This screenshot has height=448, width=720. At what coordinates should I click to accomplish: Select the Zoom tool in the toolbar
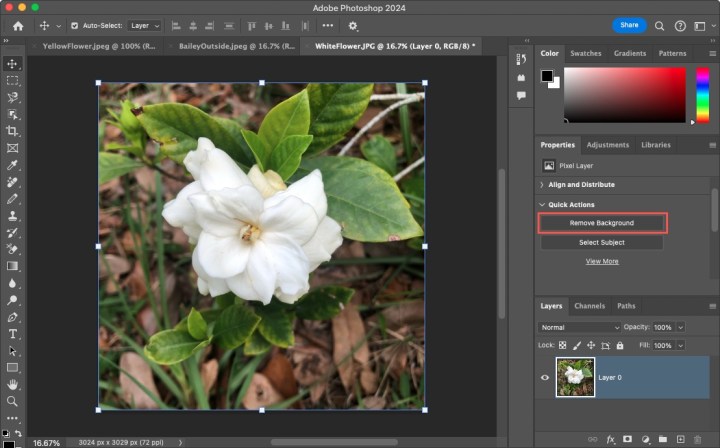pyautogui.click(x=12, y=401)
